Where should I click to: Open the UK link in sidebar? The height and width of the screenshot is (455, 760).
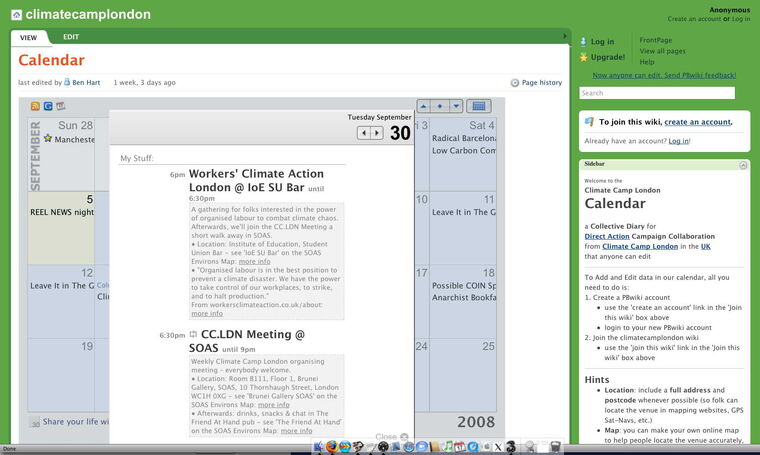tap(706, 247)
